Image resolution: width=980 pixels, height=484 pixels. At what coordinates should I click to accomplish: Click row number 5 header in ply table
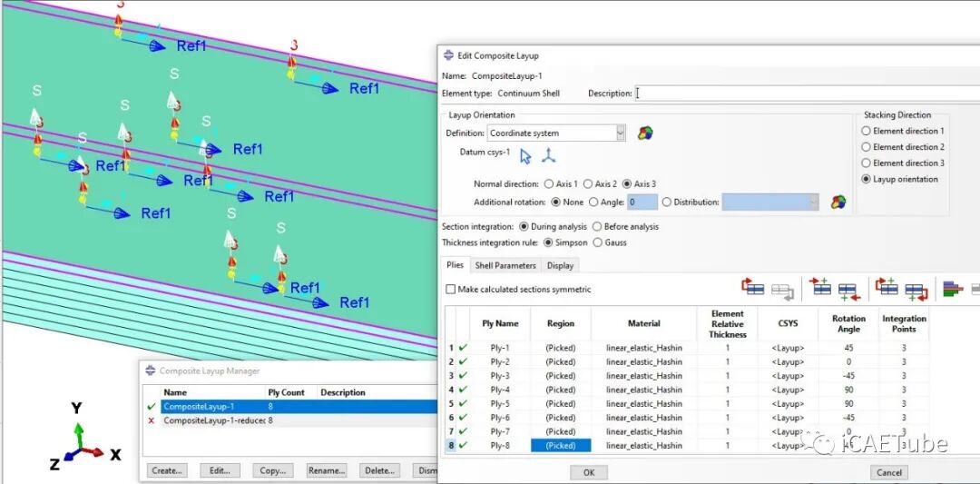tap(451, 403)
